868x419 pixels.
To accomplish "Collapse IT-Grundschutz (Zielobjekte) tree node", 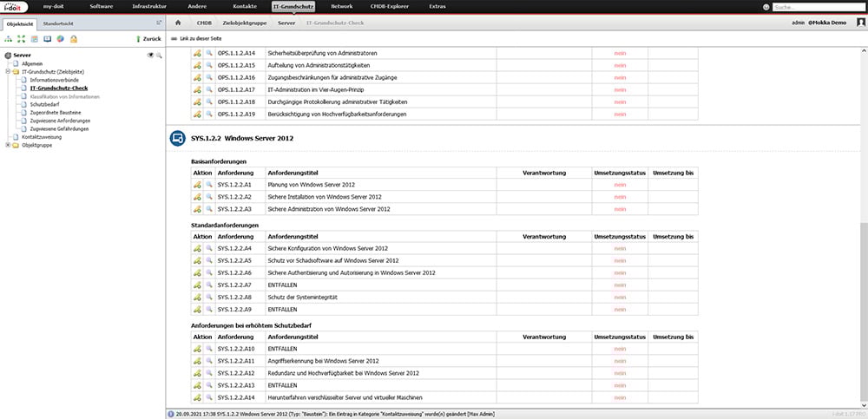I will point(8,72).
